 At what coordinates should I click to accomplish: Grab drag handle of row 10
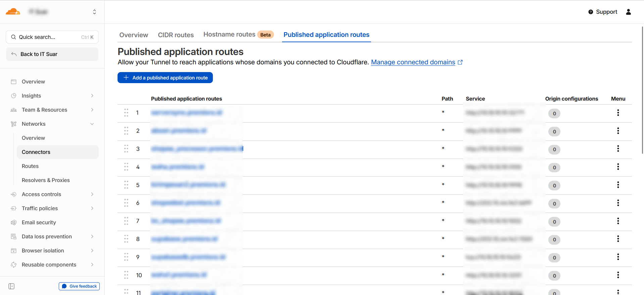click(126, 275)
